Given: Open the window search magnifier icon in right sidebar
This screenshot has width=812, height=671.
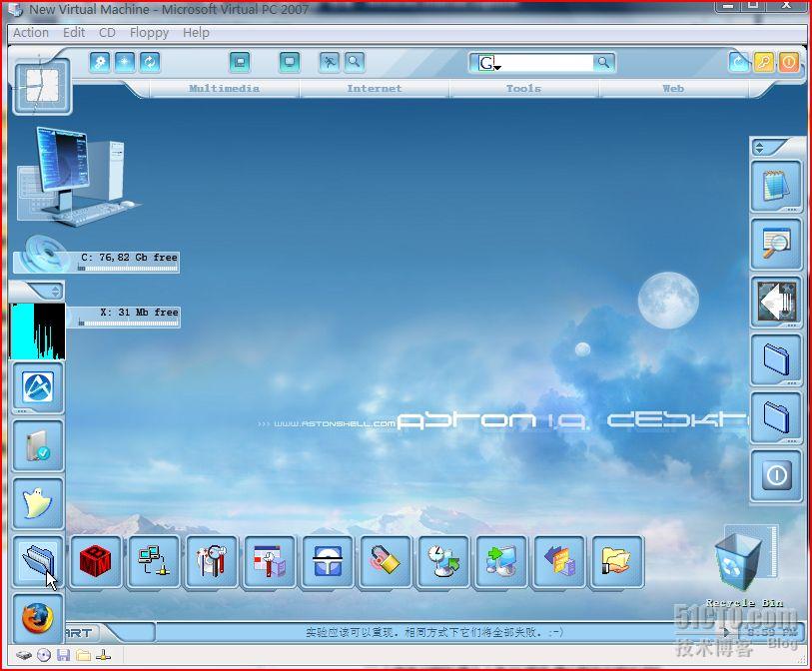Looking at the screenshot, I should click(x=776, y=244).
